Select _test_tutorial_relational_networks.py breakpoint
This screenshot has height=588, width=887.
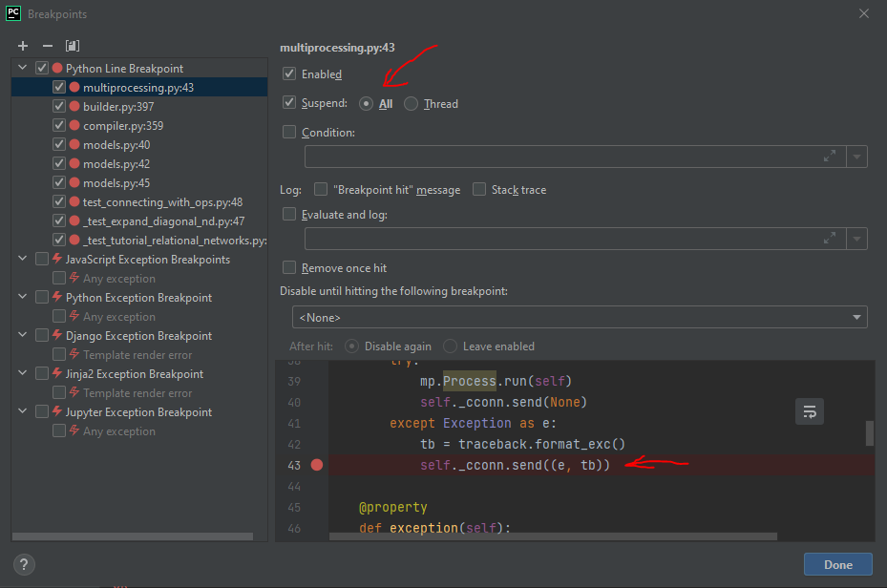tap(139, 241)
